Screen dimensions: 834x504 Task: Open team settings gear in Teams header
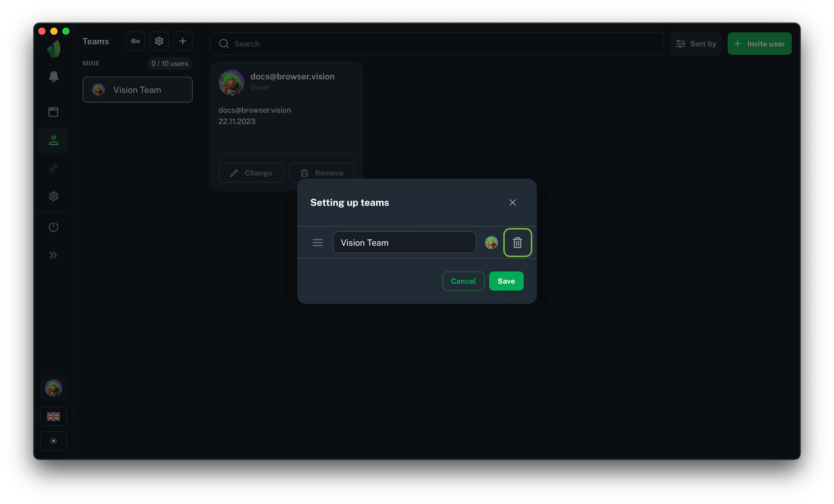coord(159,41)
